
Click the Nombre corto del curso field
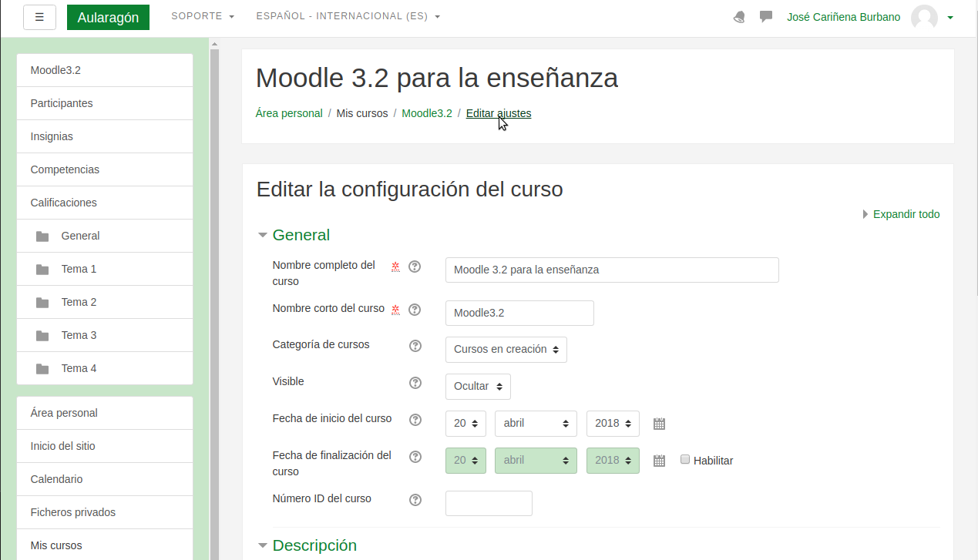519,313
